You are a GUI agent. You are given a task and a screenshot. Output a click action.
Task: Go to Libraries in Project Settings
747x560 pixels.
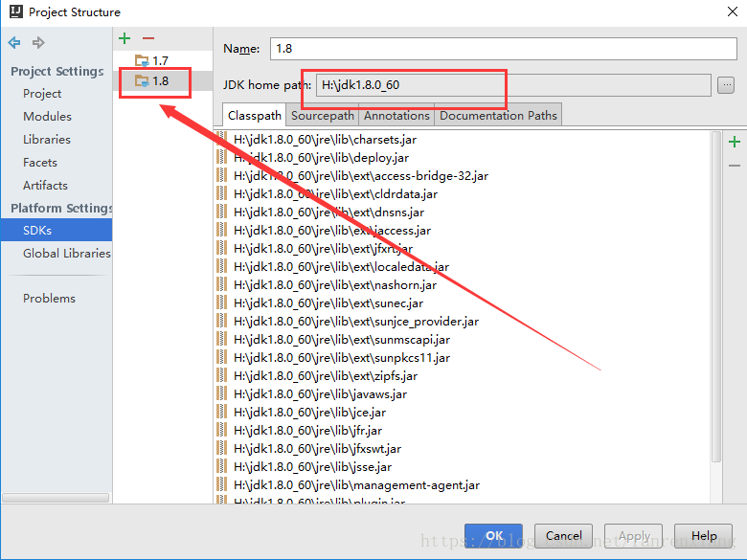pyautogui.click(x=47, y=140)
